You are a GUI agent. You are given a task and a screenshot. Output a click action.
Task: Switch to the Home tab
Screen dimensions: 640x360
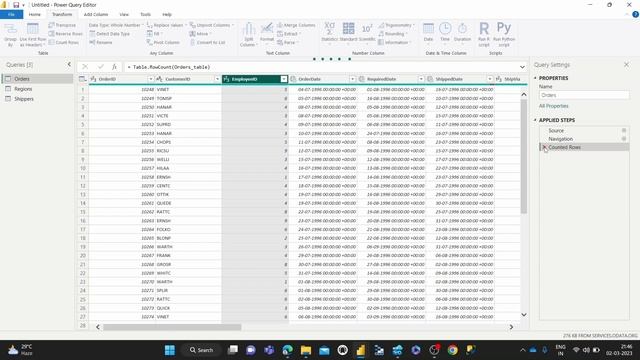[35, 14]
